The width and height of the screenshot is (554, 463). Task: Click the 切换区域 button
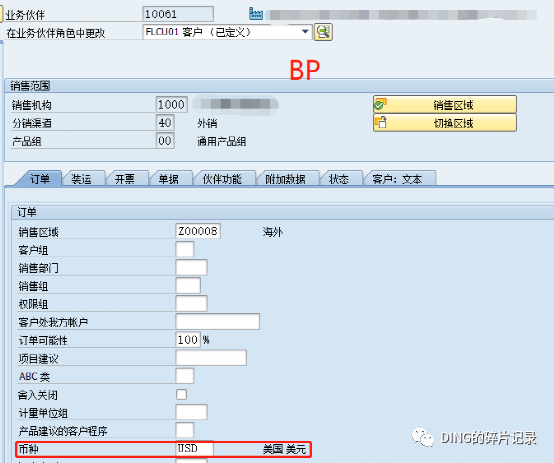click(445, 123)
